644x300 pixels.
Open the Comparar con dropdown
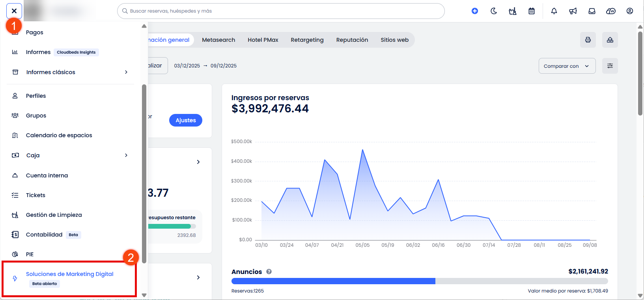coord(567,66)
